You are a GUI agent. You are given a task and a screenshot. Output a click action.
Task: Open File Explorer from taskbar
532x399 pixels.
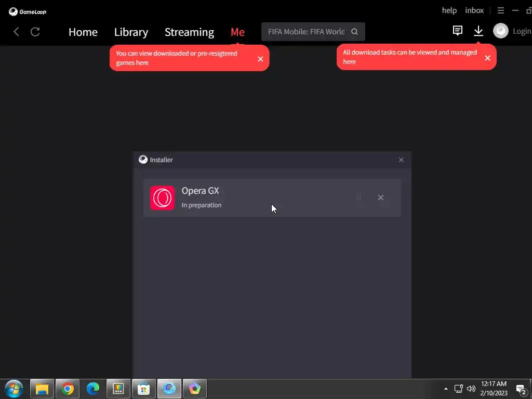click(x=42, y=389)
